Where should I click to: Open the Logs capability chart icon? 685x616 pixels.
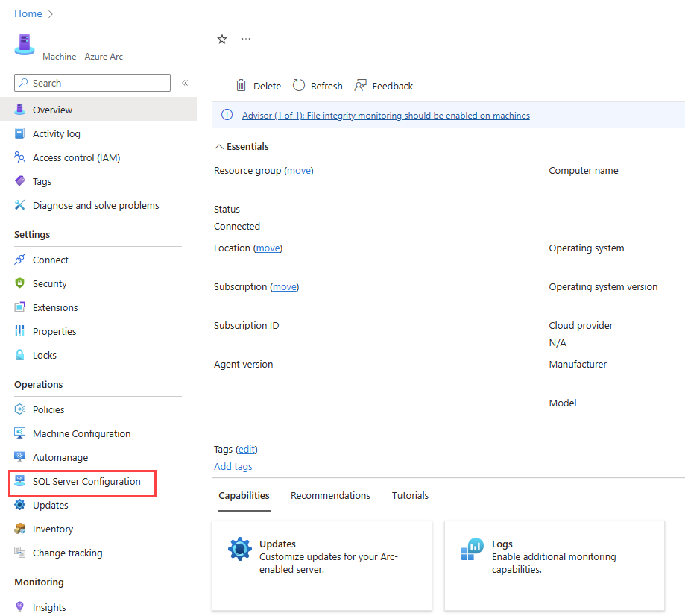pos(473,549)
